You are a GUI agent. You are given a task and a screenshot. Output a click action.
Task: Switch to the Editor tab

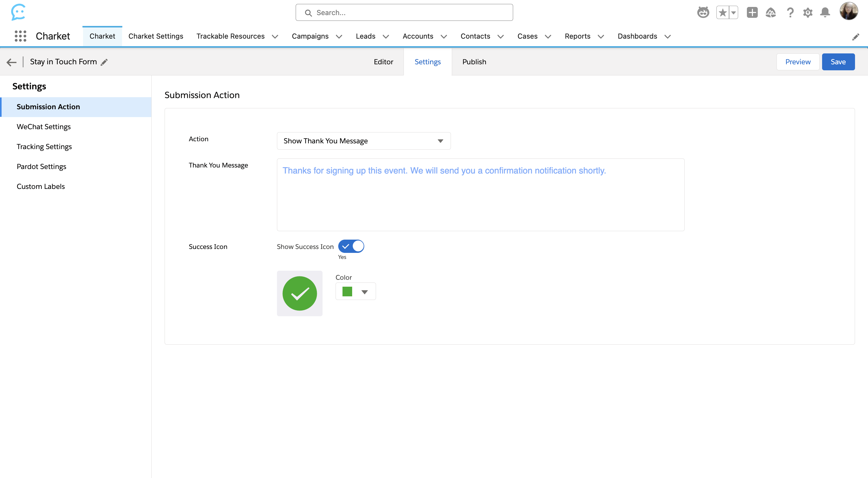pyautogui.click(x=384, y=62)
